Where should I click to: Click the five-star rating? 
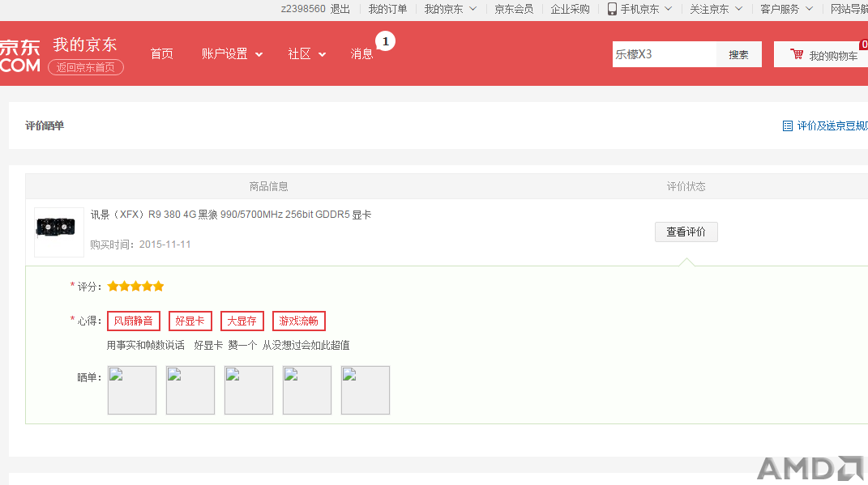click(x=135, y=287)
